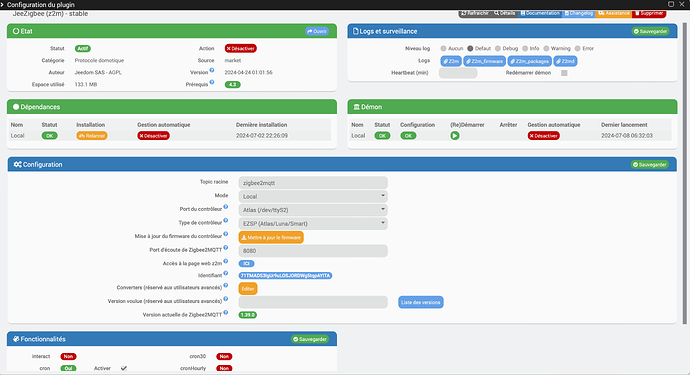
Task: Click the Démon Configuration OK badge
Action: [408, 136]
